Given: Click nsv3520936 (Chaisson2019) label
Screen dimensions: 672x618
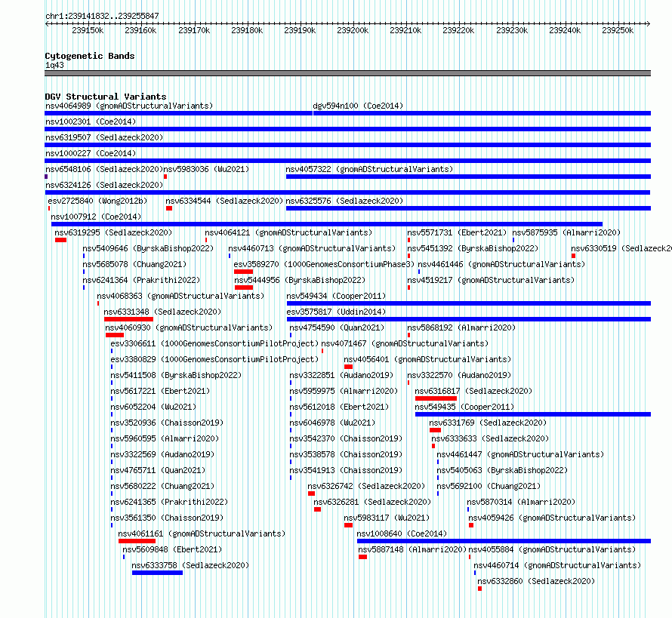Looking at the screenshot, I should 167,423.
